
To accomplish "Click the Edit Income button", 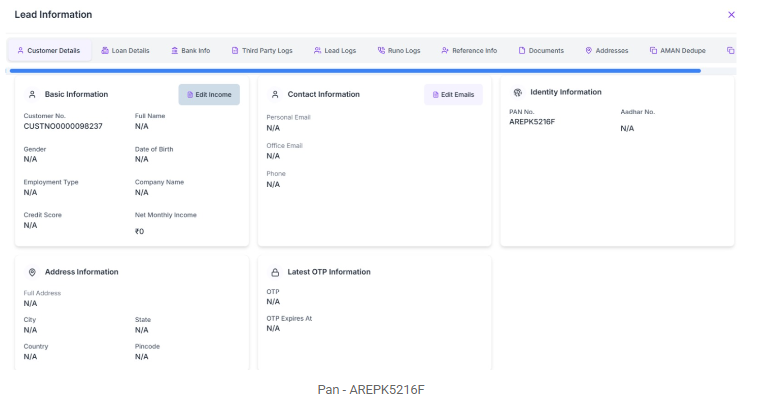I will (x=209, y=95).
